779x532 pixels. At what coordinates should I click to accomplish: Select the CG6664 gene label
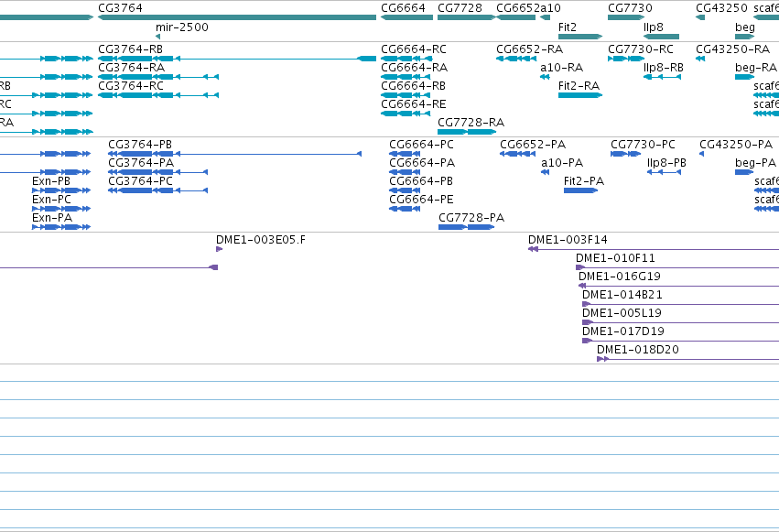pyautogui.click(x=403, y=8)
